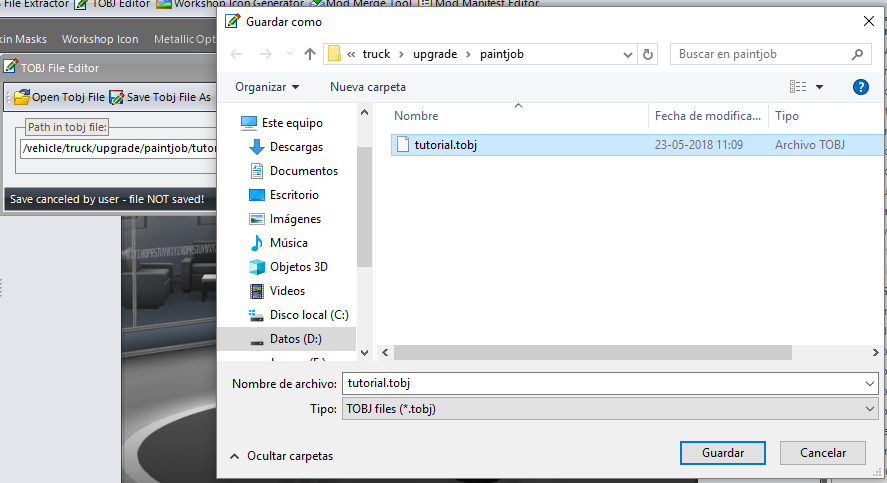Sort by Fecha de modificación column header
This screenshot has width=887, height=483.
708,116
